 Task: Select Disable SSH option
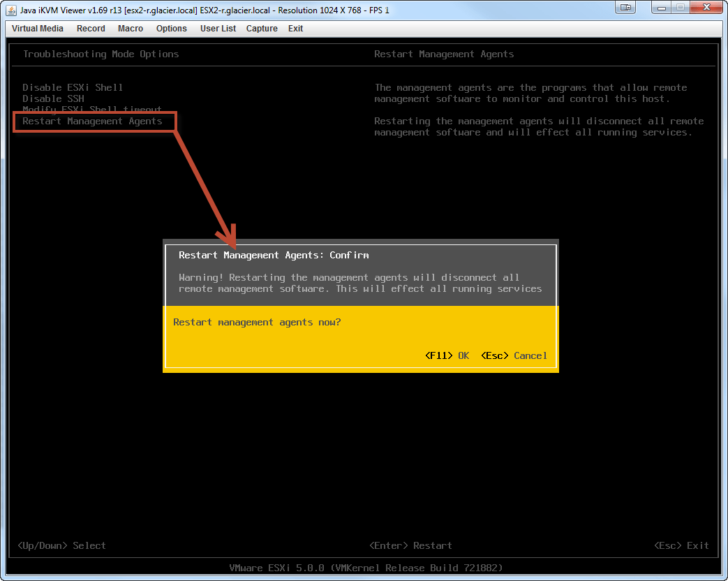[x=53, y=98]
